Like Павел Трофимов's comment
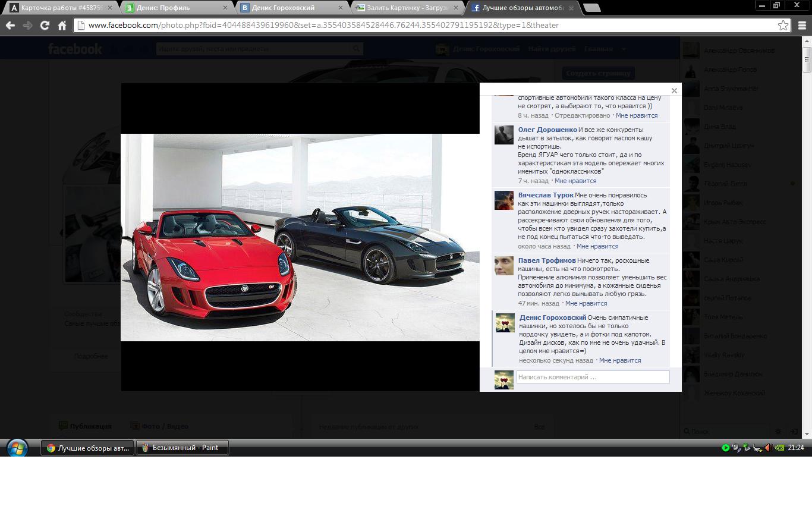Viewport: 812px width, 522px height. point(586,303)
